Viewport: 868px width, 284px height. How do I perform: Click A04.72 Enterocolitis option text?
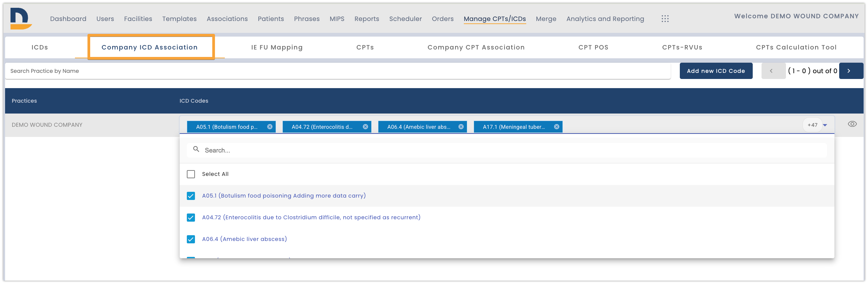[x=311, y=218]
